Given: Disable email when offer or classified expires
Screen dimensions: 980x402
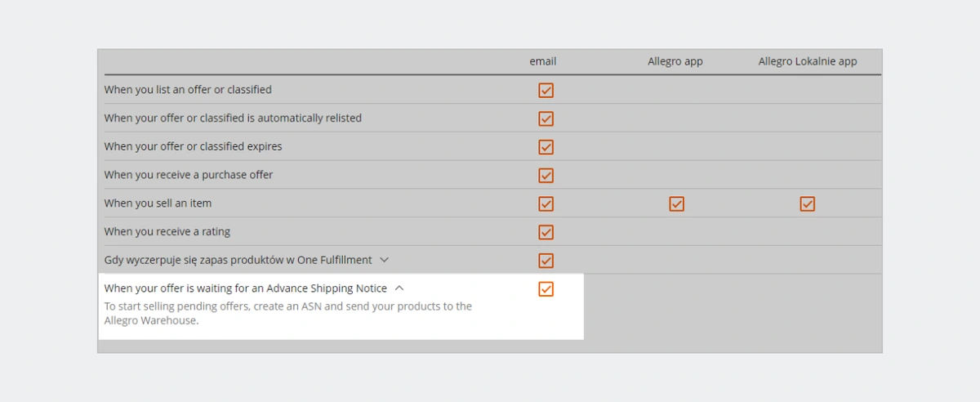Looking at the screenshot, I should point(546,147).
